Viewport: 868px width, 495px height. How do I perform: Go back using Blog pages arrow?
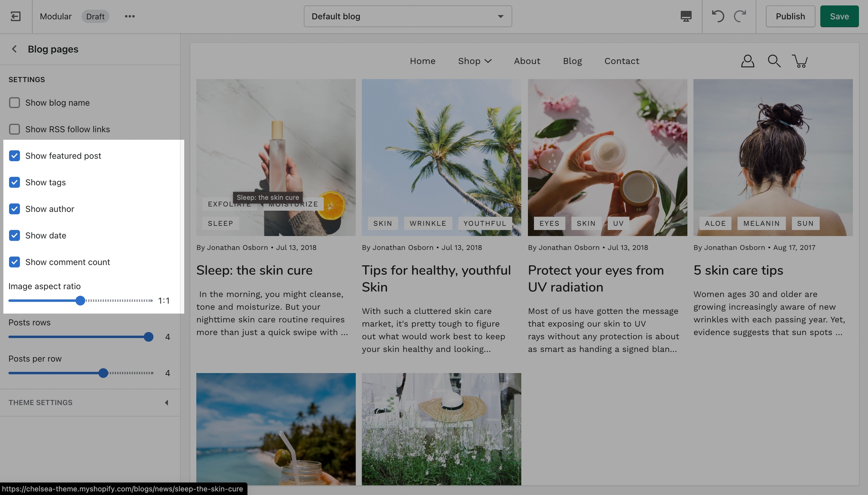pos(14,49)
